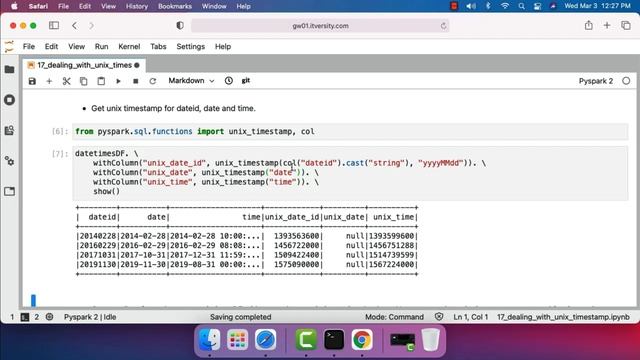The image size is (640, 360).
Task: Open the running terminals and kernels panel
Action: pos(9,100)
